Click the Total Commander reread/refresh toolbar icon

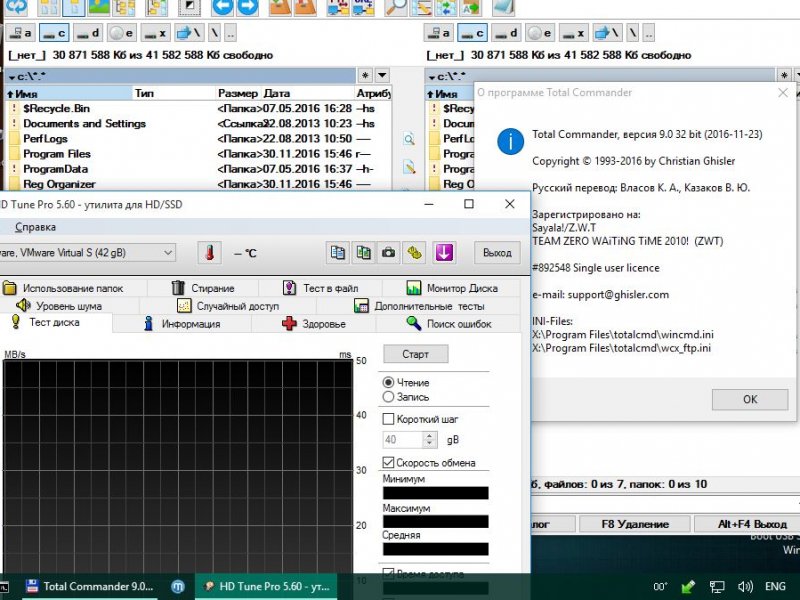(15, 7)
